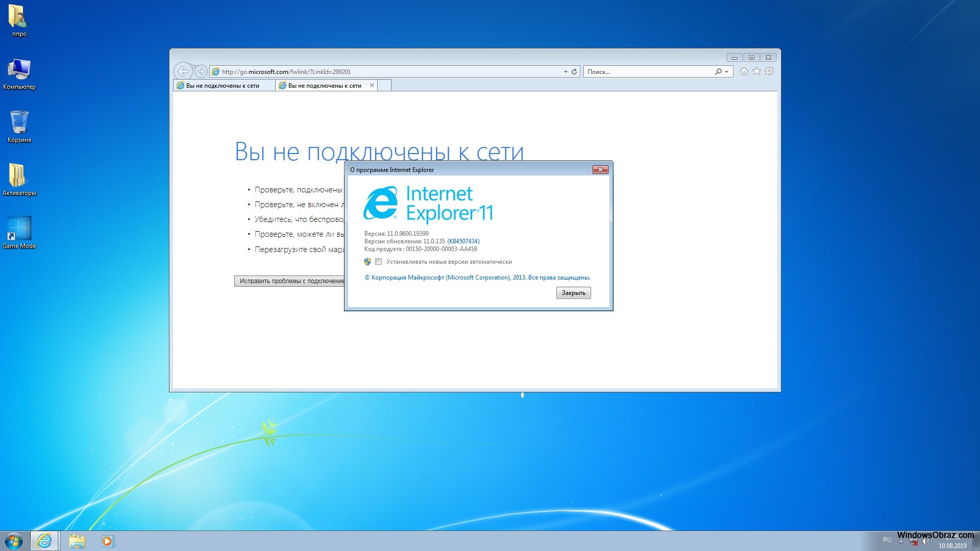Refresh the page with reload icon

[574, 71]
